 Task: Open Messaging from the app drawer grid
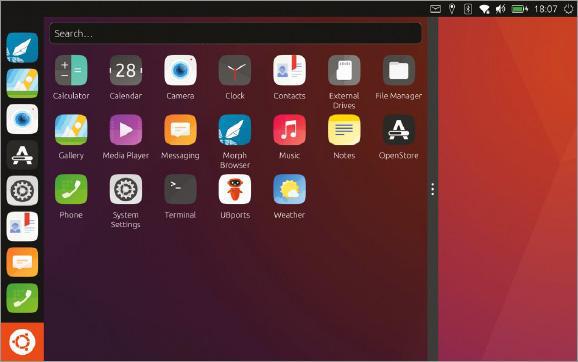tap(180, 130)
